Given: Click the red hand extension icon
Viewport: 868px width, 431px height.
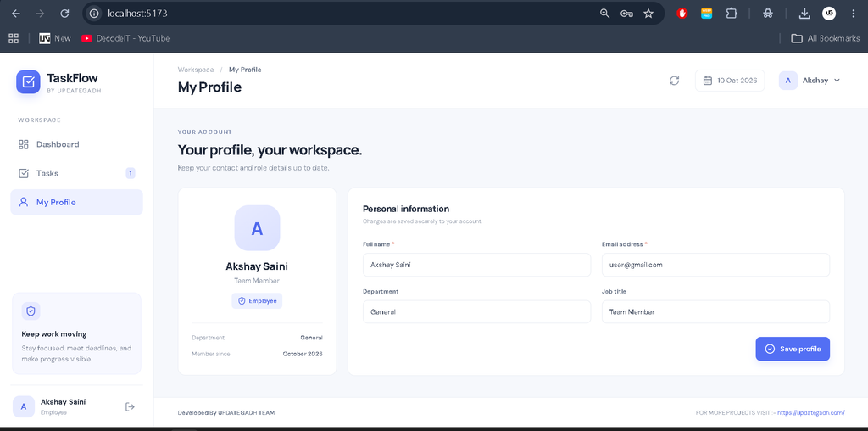Looking at the screenshot, I should pos(682,14).
